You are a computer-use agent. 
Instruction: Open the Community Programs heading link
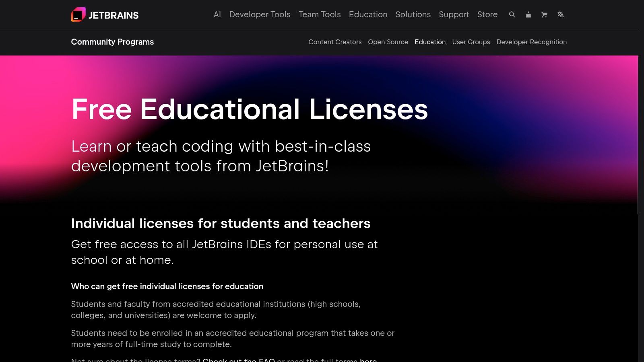point(112,42)
